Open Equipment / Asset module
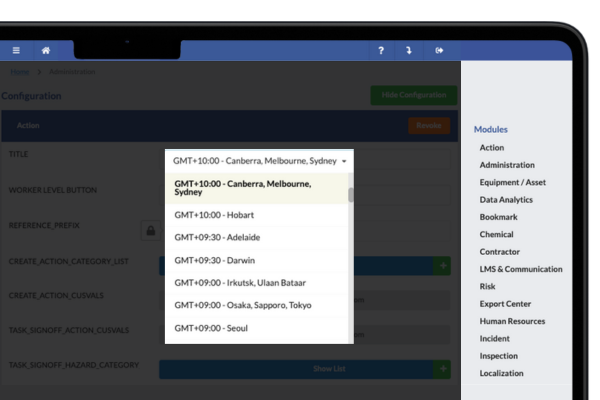This screenshot has height=400, width=600. [x=513, y=182]
